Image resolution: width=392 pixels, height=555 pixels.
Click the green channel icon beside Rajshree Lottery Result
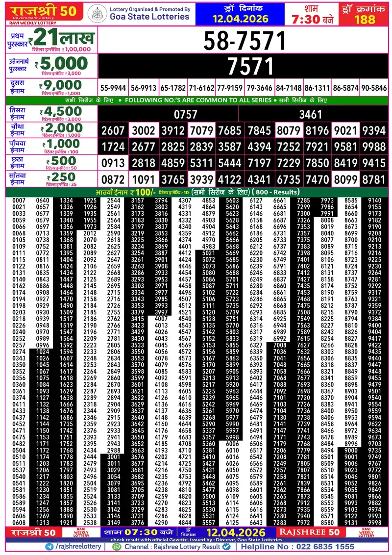(x=116, y=546)
